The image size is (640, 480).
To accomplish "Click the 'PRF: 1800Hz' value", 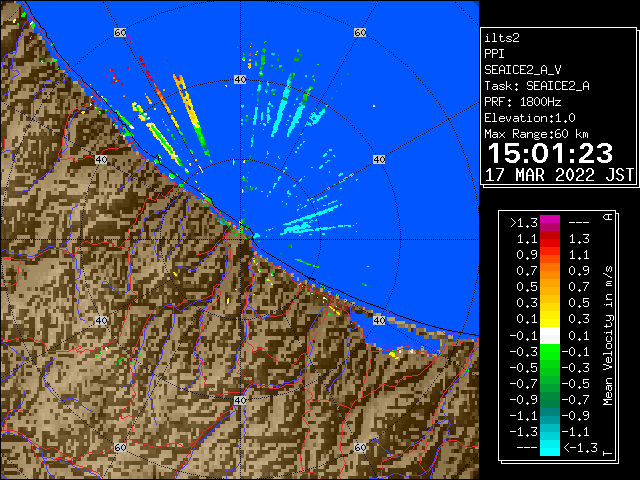I will pos(522,102).
